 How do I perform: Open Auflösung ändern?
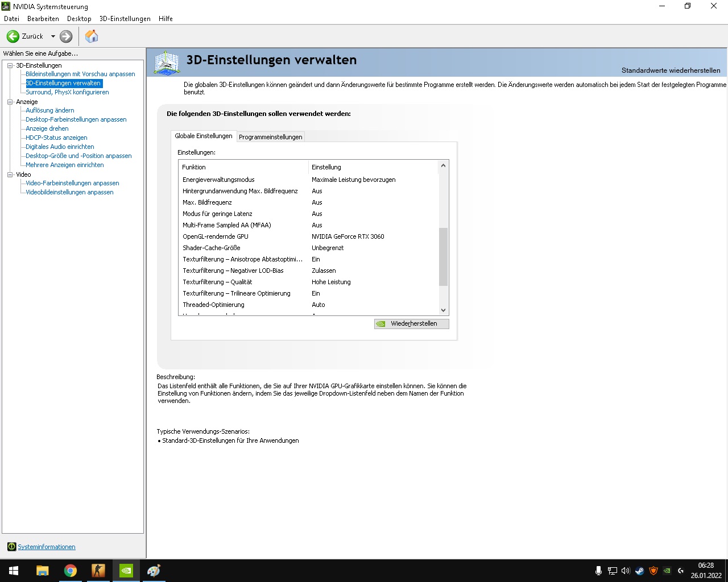(50, 110)
